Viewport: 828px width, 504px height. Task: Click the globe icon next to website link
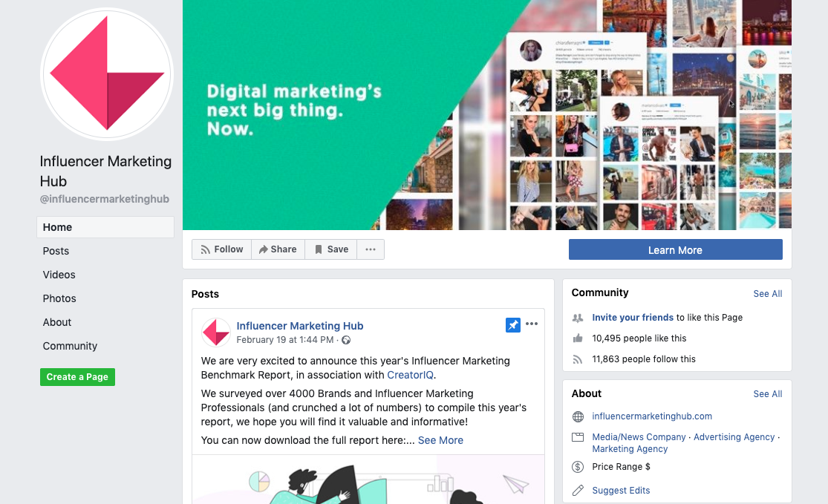coord(578,416)
